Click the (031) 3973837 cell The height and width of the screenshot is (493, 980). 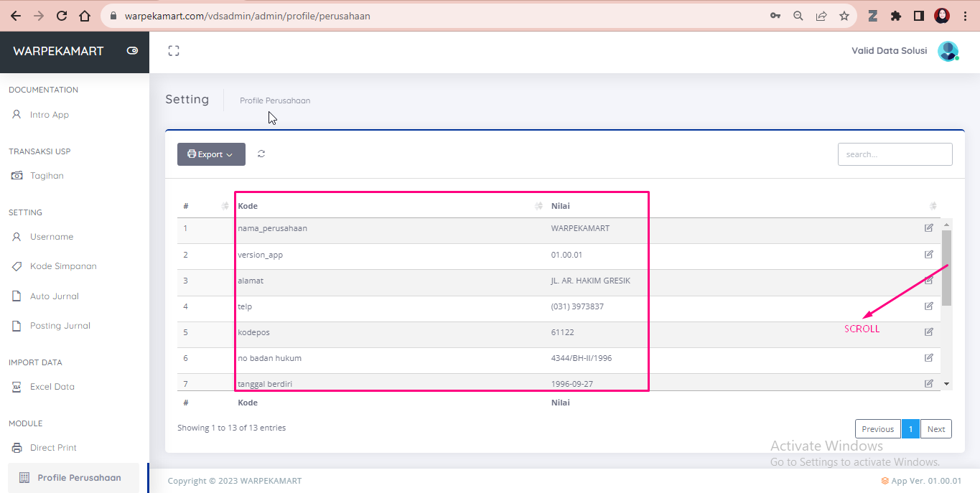click(577, 306)
